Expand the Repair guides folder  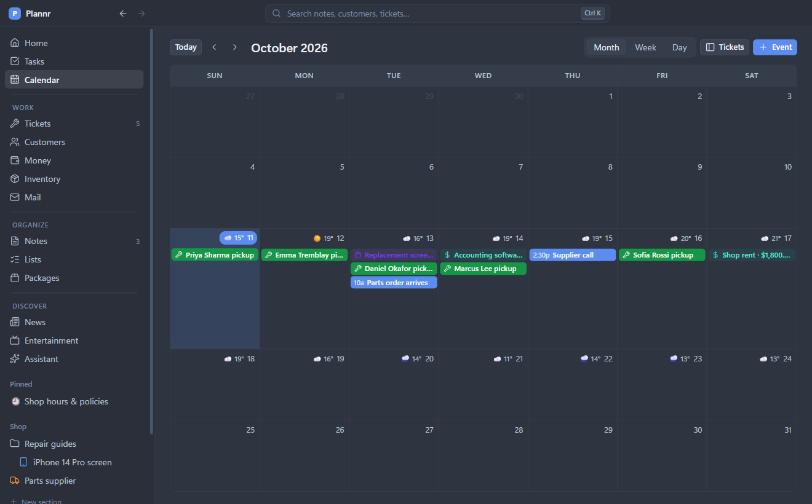point(74,444)
